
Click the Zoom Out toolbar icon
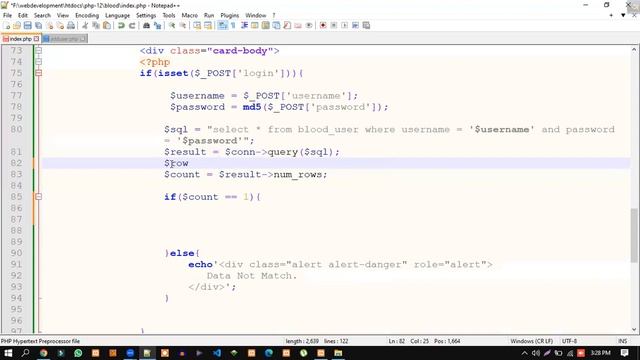(x=182, y=26)
